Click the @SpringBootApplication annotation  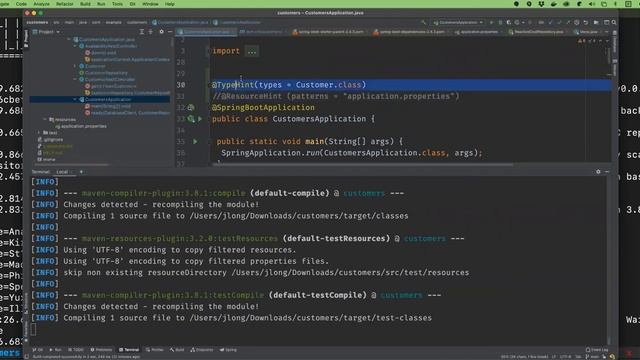pos(263,107)
